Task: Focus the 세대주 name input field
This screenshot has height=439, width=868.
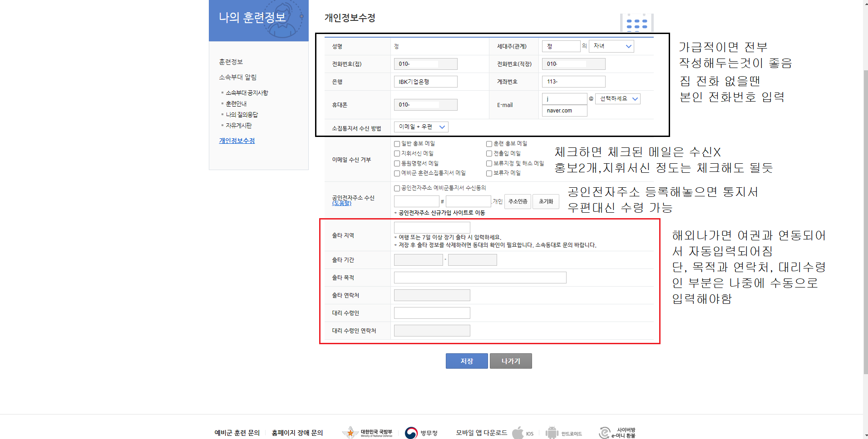Action: (x=561, y=46)
